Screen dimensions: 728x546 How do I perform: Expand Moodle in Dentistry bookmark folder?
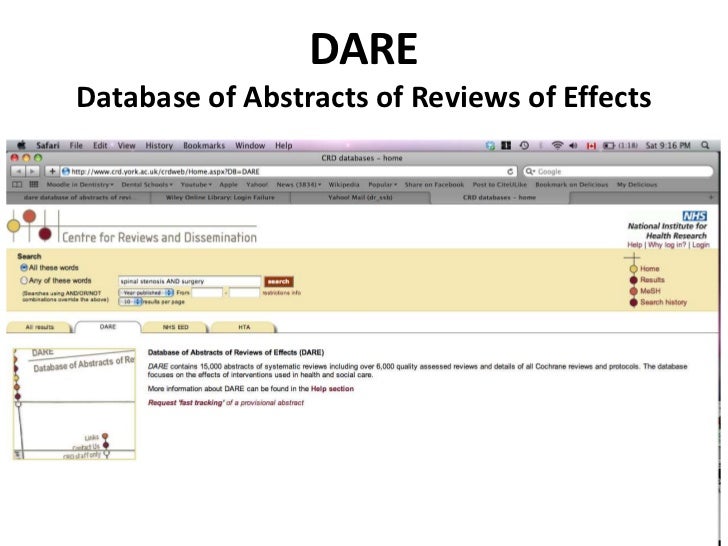[x=80, y=184]
